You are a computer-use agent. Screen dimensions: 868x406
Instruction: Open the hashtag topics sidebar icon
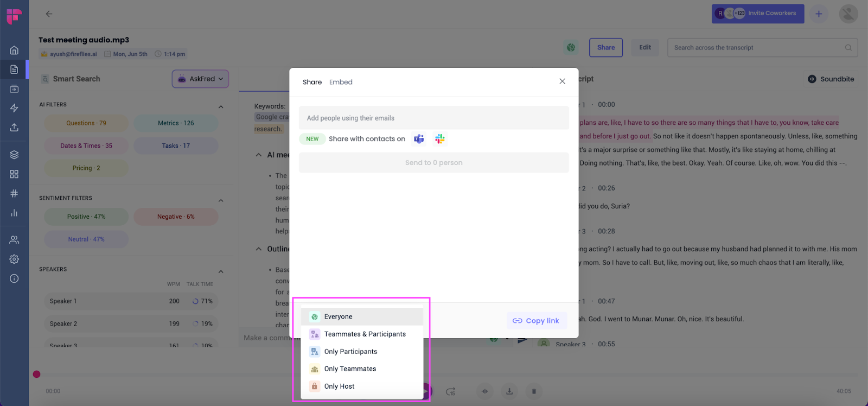(14, 193)
